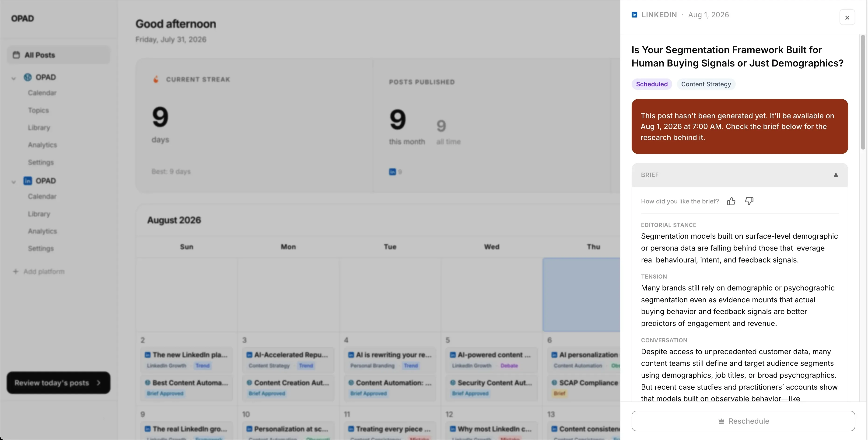
Task: Open post 'Why most LinkedIn c...'
Action: (492, 431)
